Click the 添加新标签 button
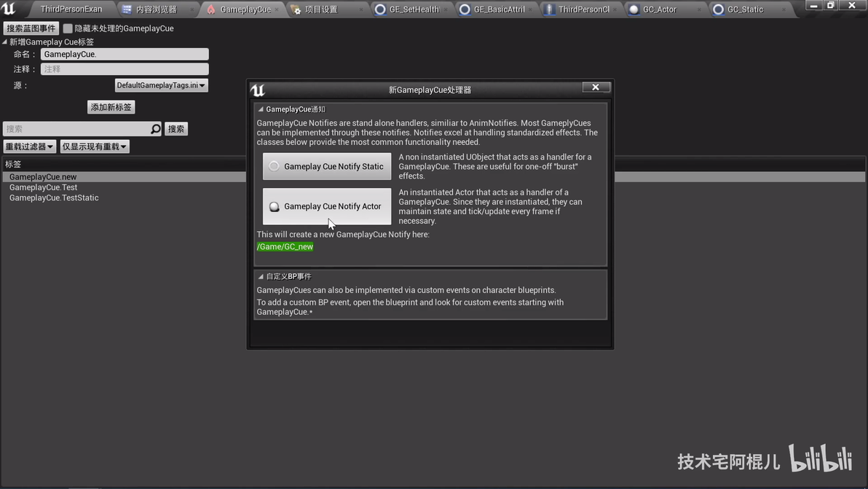This screenshot has height=489, width=868. [x=111, y=107]
